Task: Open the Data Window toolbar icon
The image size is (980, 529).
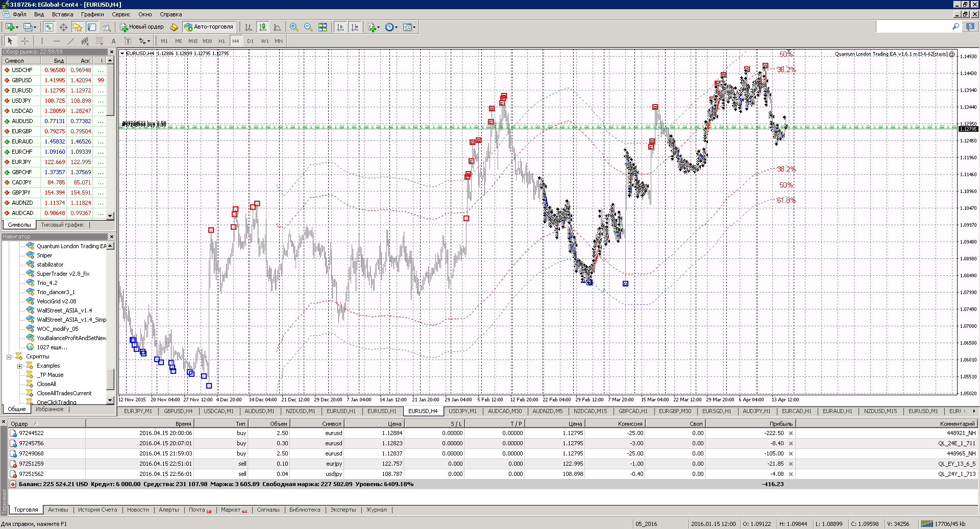Action: coord(63,27)
